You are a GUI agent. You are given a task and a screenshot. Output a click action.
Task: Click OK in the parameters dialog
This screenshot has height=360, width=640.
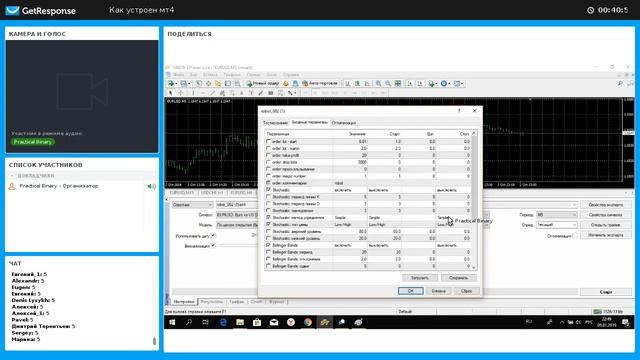(411, 291)
